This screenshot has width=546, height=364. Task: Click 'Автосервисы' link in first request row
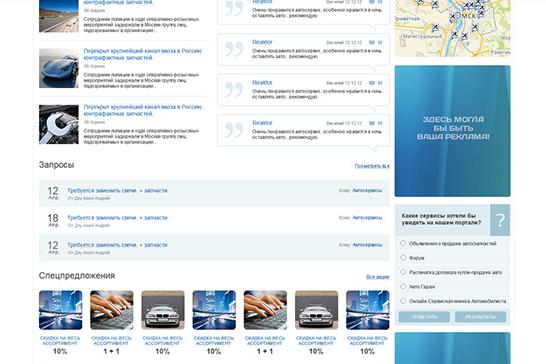pos(367,190)
